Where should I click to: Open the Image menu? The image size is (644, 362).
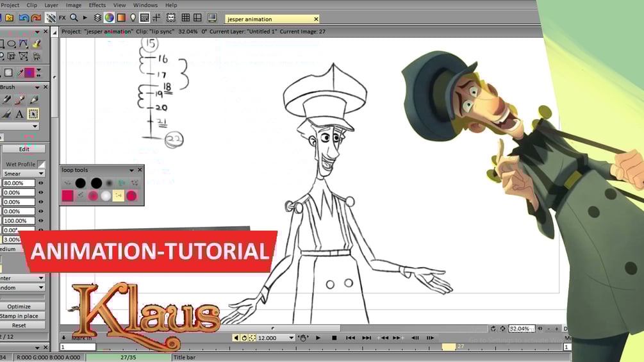(74, 5)
